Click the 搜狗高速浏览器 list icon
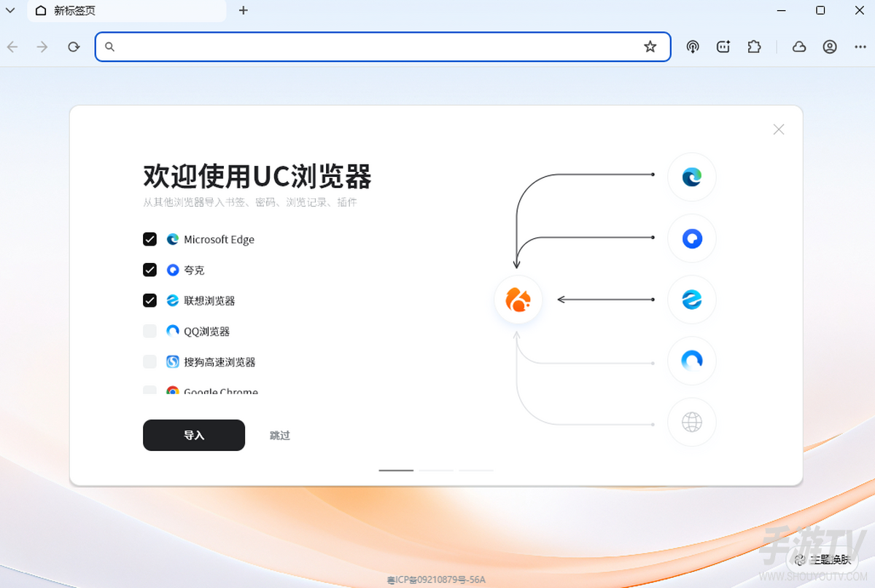Viewport: 875px width, 588px height. tap(173, 361)
